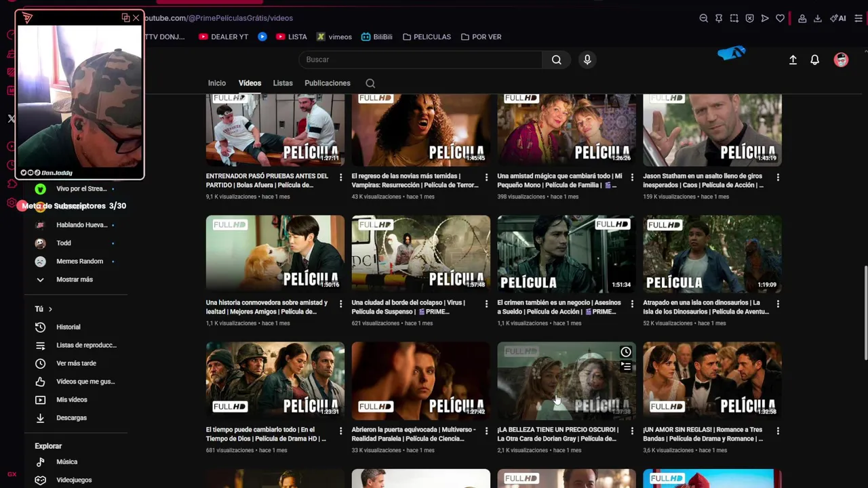This screenshot has width=868, height=488.
Task: Expand the Tú section chevron
Action: click(x=50, y=309)
